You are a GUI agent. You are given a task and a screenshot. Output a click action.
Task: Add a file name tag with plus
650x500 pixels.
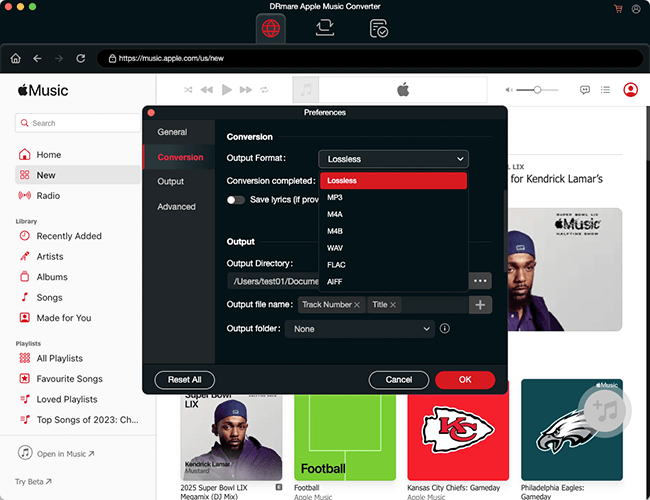point(480,305)
